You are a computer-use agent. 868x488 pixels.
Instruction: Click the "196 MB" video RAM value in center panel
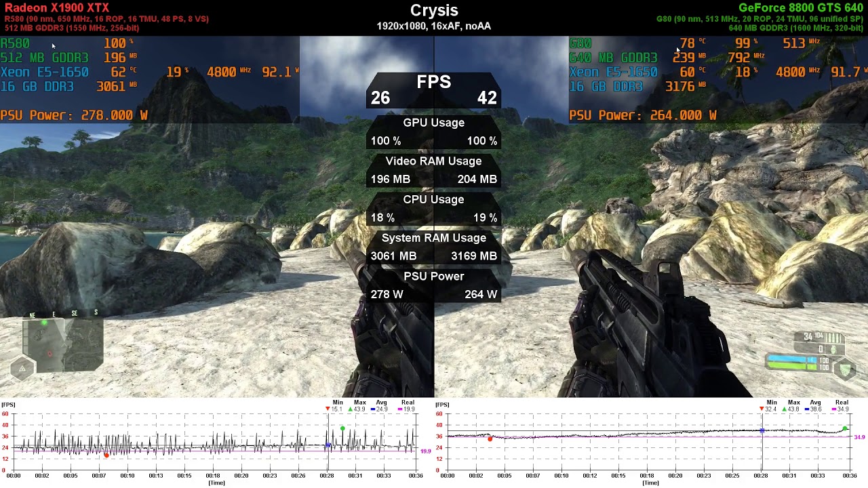(x=391, y=179)
